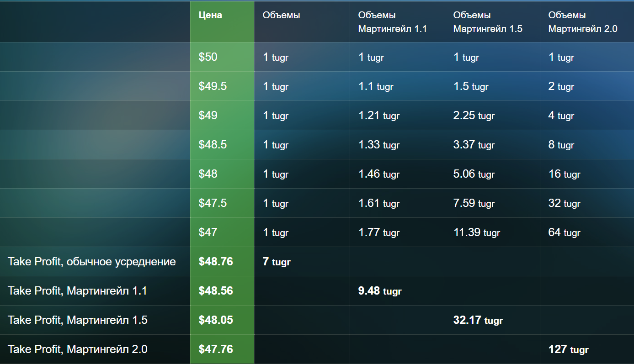Select the 127 tugr total
The height and width of the screenshot is (364, 634).
(569, 349)
